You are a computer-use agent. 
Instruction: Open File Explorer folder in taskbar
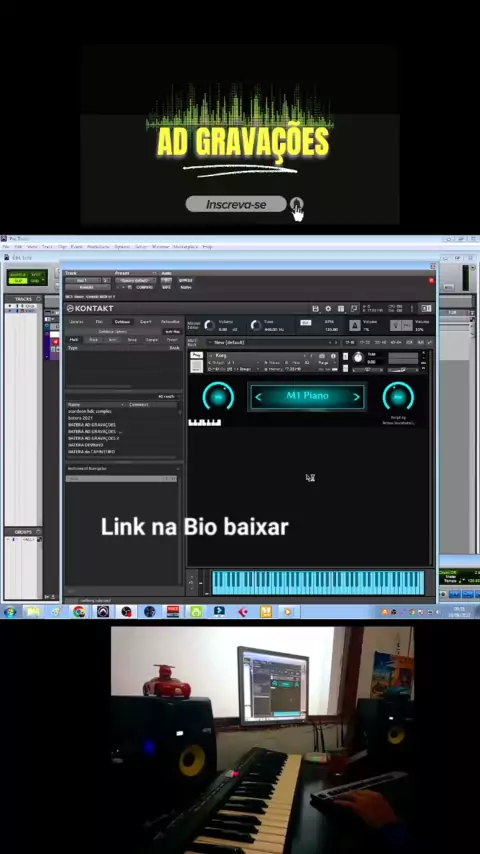33,612
